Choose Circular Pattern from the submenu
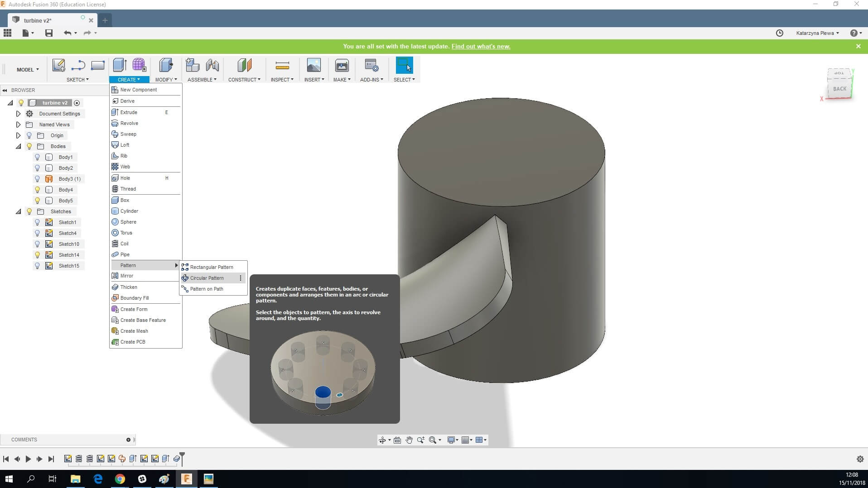This screenshot has width=868, height=488. pos(207,278)
